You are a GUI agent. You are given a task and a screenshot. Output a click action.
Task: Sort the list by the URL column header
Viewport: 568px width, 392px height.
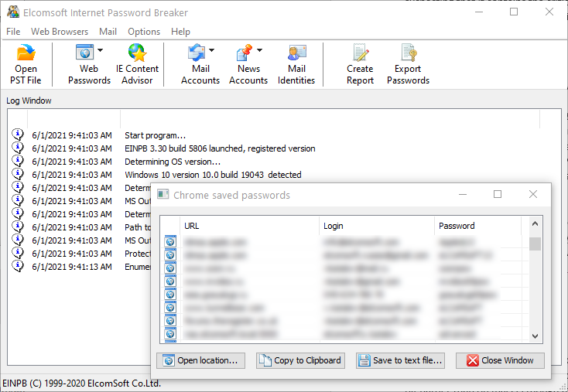[250, 226]
